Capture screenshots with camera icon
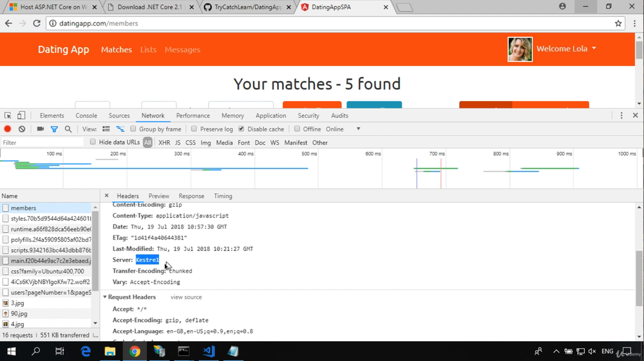 (x=40, y=129)
